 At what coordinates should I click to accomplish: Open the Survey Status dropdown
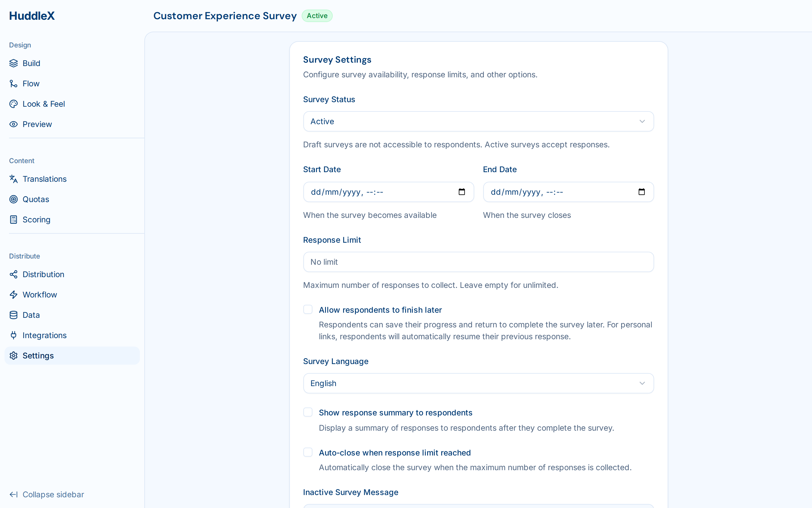(x=478, y=121)
